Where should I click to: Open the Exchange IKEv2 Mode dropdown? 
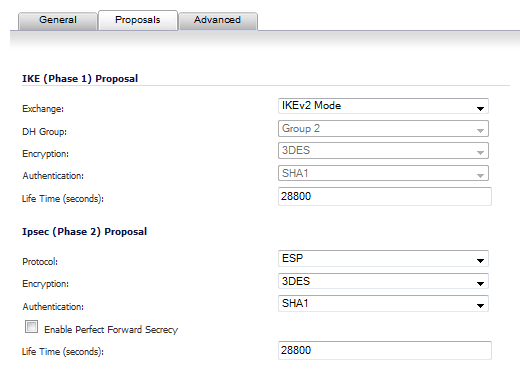[x=383, y=106]
